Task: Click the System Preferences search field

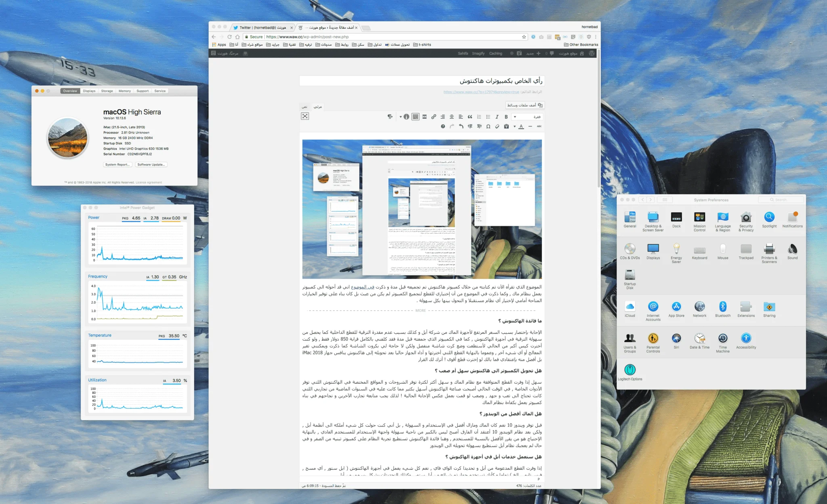Action: pyautogui.click(x=781, y=200)
